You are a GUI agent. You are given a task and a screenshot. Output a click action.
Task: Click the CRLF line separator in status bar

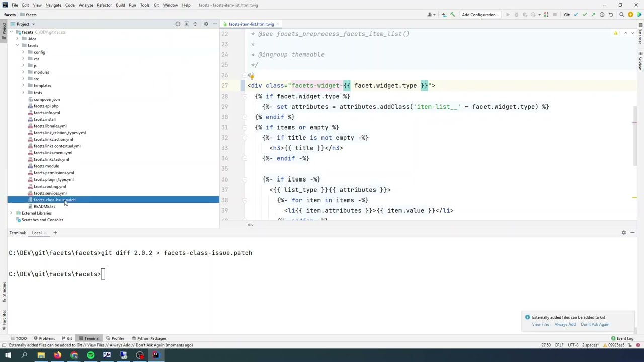[x=559, y=345]
